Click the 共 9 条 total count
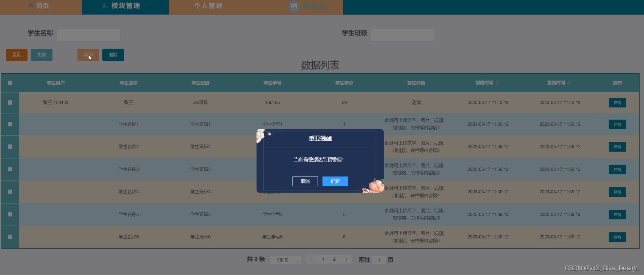644x275 pixels. pos(256,259)
